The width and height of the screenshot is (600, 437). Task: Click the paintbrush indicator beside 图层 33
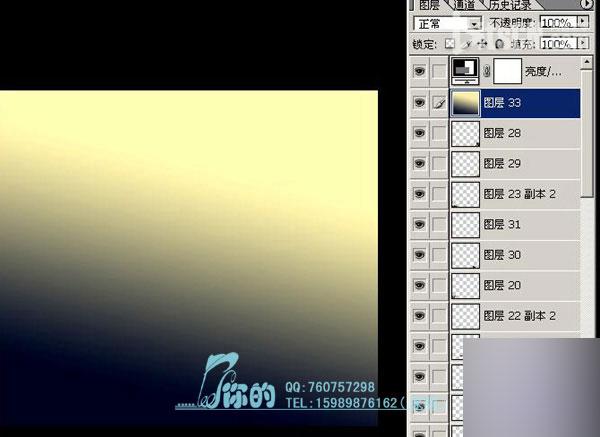(439, 103)
